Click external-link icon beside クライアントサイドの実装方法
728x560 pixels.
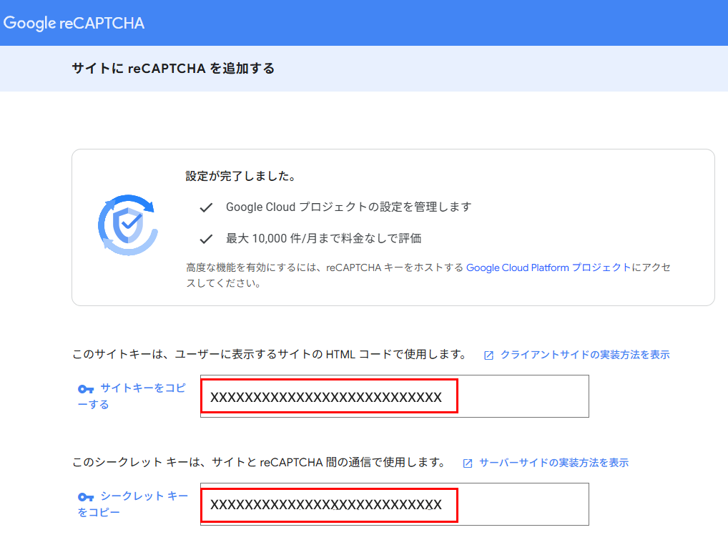tap(489, 355)
